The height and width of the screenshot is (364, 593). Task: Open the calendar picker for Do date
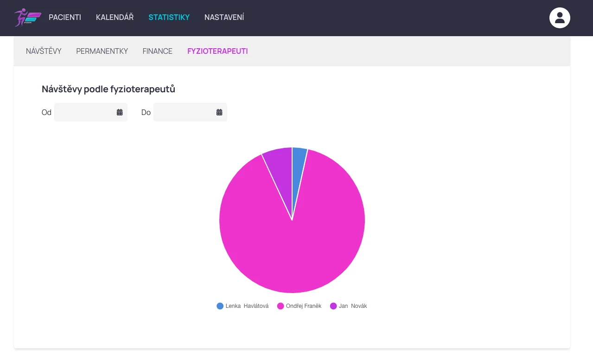coord(219,112)
